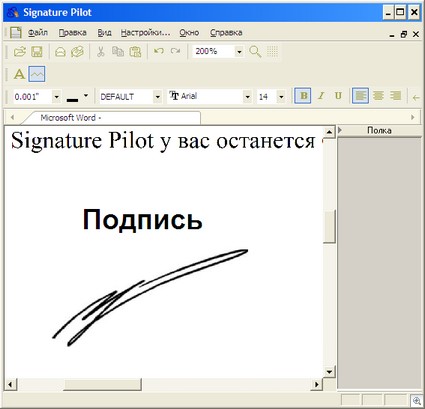Click the tab strip left scroll arrow
The image size is (425, 409).
coord(13,117)
